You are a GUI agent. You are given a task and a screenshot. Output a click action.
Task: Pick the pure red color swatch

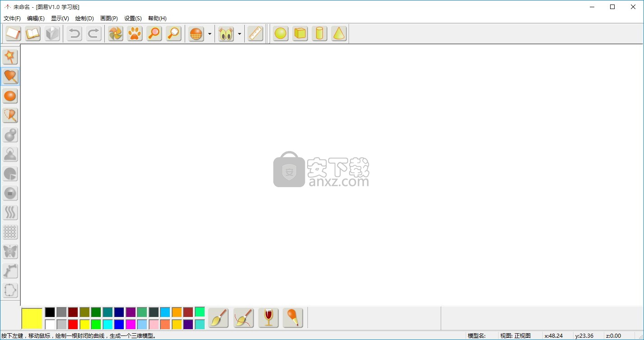tap(73, 324)
